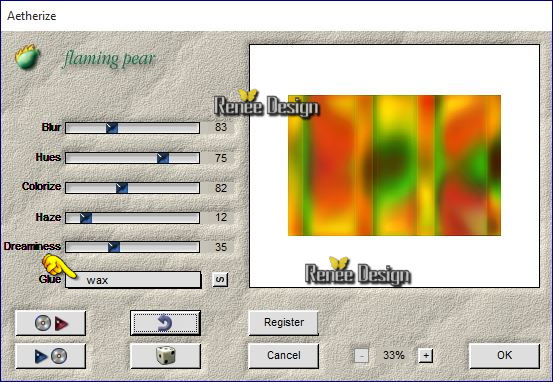The width and height of the screenshot is (553, 382).
Task: Click the load preset disc-and-arrow button
Action: (x=50, y=323)
